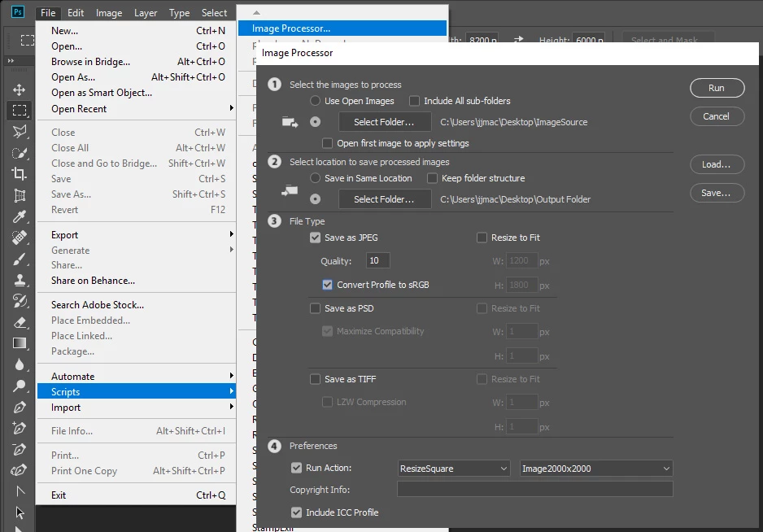Enable Keep folder structure checkbox
This screenshot has width=763, height=532.
(x=432, y=178)
